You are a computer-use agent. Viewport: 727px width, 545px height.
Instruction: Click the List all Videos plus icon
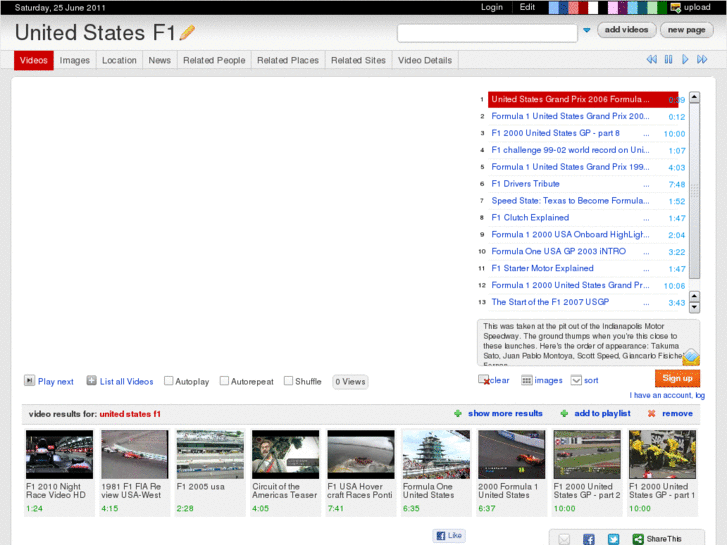(x=91, y=381)
